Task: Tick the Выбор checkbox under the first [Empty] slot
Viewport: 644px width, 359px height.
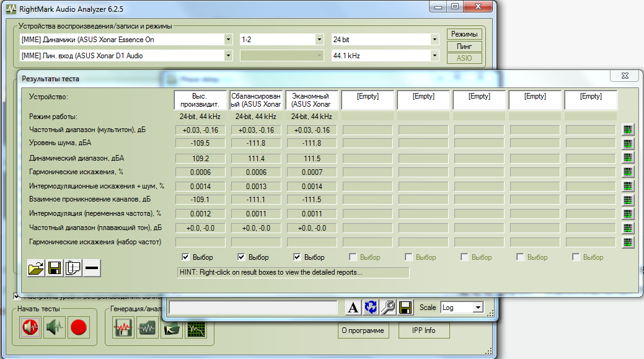Action: click(353, 257)
